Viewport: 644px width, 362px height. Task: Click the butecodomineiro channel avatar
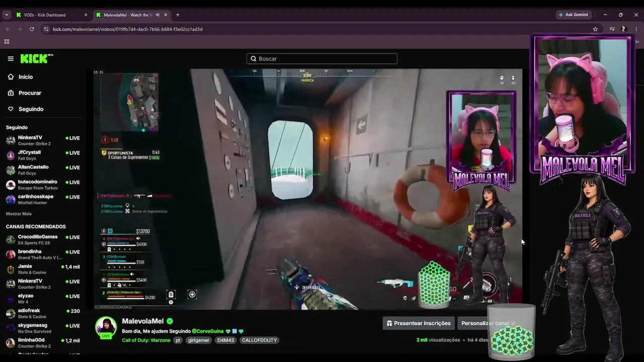click(11, 185)
